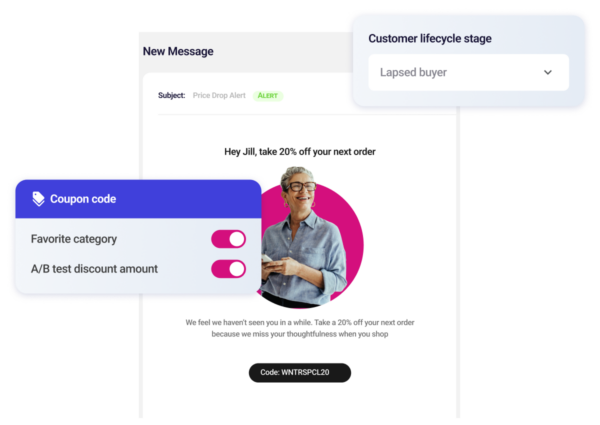Click the woman's photo in the email

coord(302,237)
